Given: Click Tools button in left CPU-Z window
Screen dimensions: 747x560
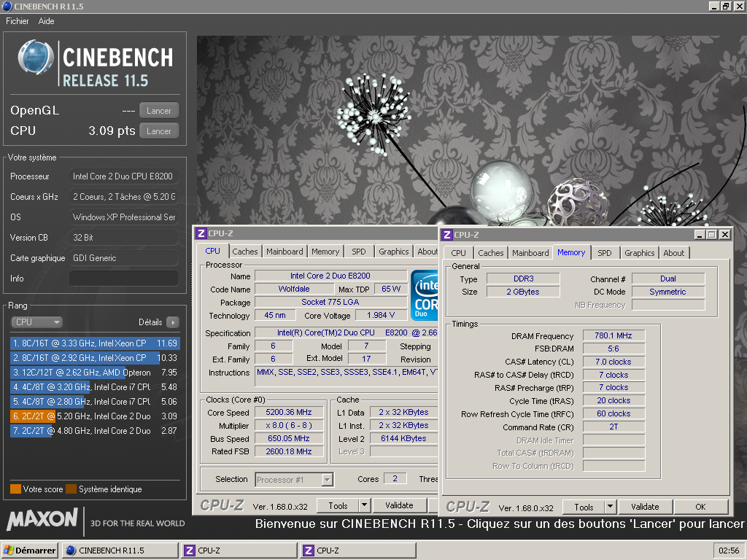Looking at the screenshot, I should (338, 506).
